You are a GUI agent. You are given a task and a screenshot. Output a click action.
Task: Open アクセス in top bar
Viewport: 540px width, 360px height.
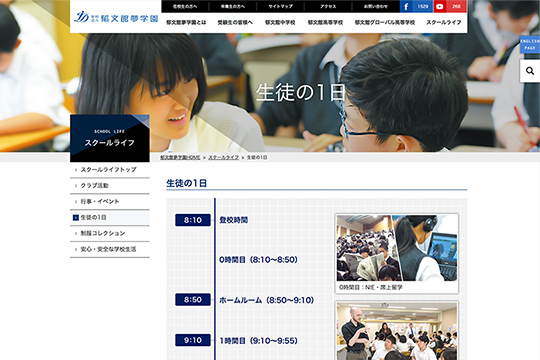tap(328, 6)
